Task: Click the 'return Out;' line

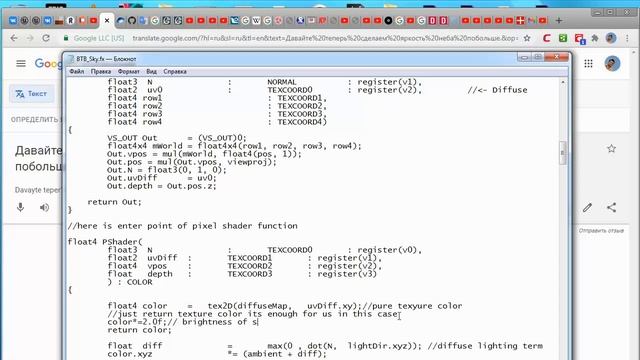Action: tap(114, 202)
